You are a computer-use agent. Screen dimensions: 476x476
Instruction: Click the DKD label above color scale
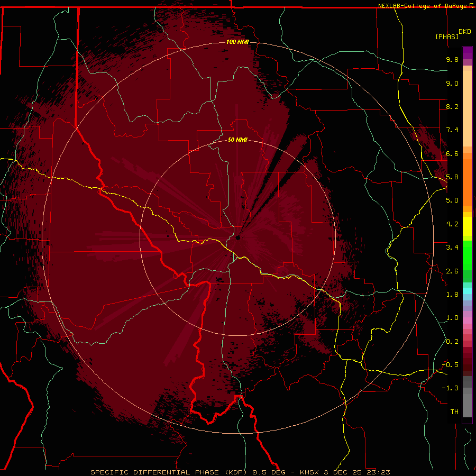tap(465, 32)
